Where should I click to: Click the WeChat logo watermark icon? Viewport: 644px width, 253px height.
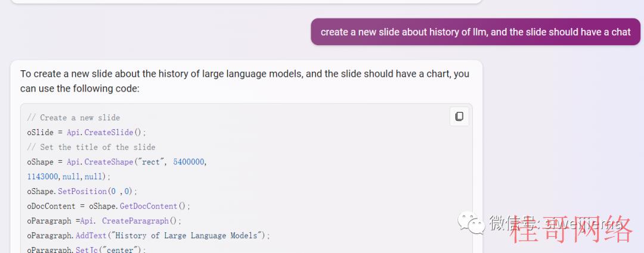(472, 223)
